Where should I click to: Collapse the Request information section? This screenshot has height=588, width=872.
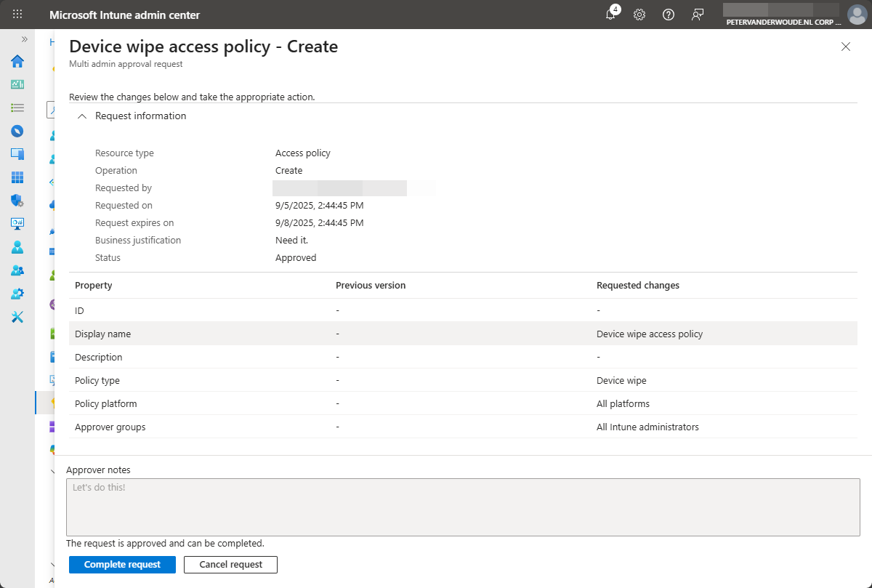(82, 116)
